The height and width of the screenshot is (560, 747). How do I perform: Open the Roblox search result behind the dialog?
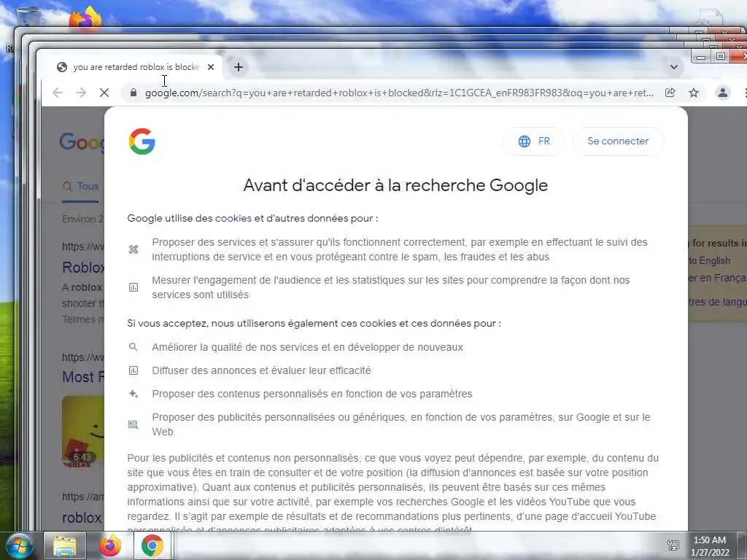[83, 267]
